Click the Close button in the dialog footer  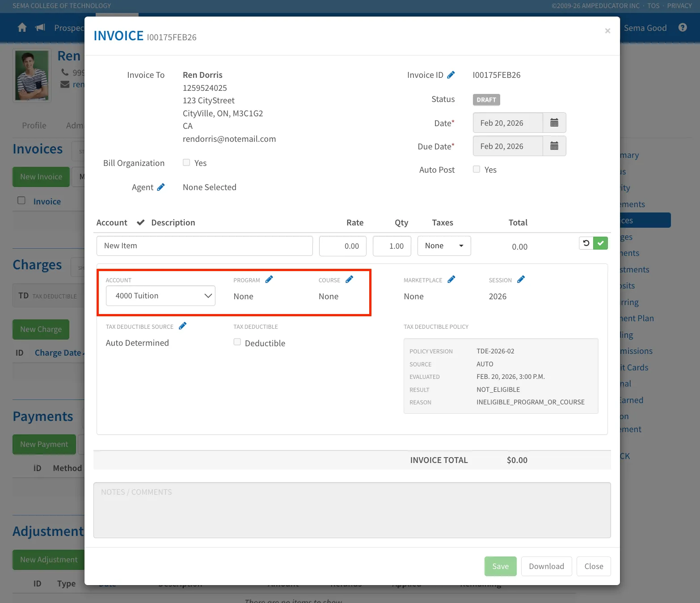click(594, 566)
